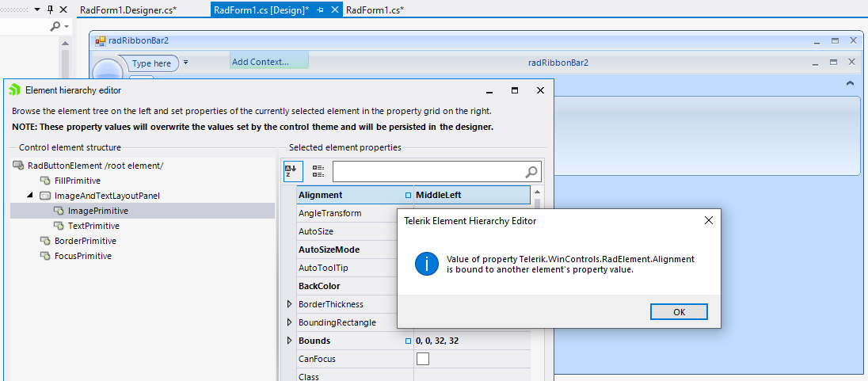Pin the side tool panel

point(51,10)
